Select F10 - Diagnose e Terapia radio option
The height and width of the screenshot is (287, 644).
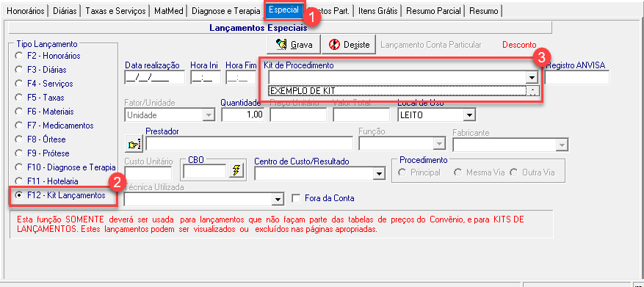18,167
